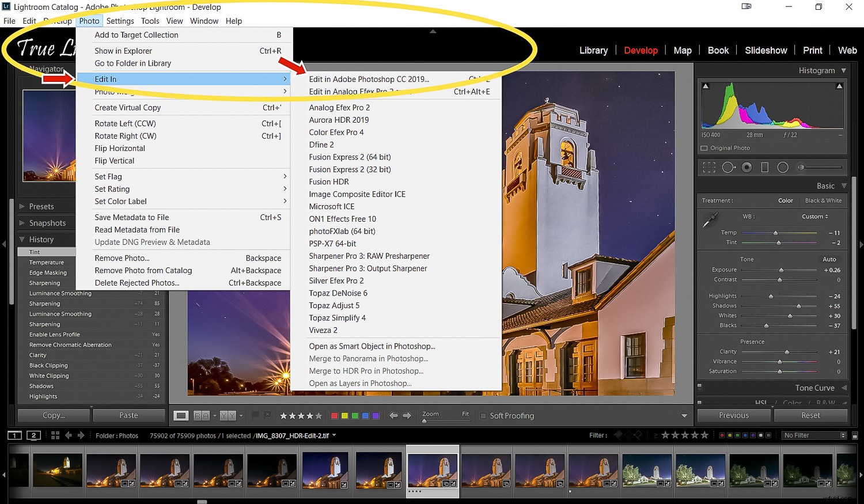This screenshot has height=504, width=864.
Task: Switch to the Library module
Action: (x=593, y=50)
